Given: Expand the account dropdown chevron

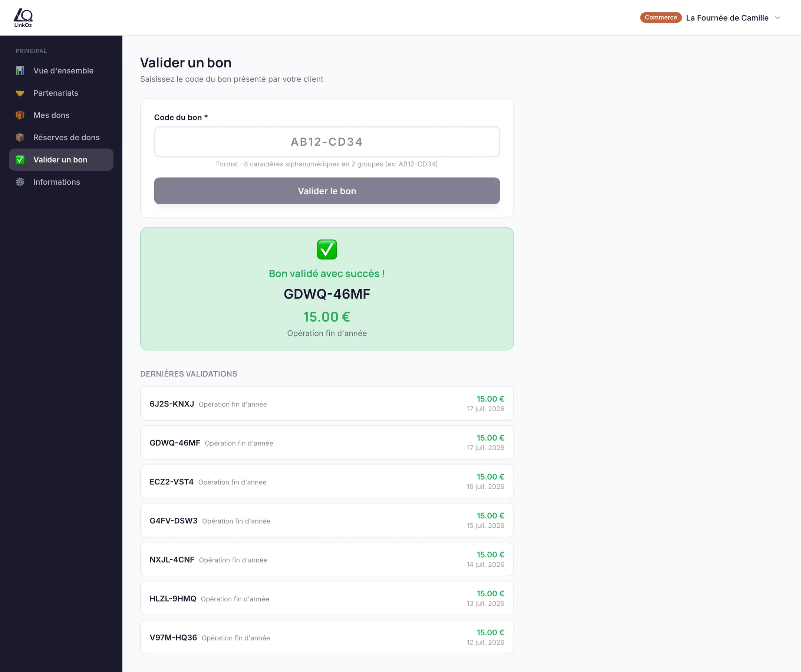Looking at the screenshot, I should [x=778, y=18].
